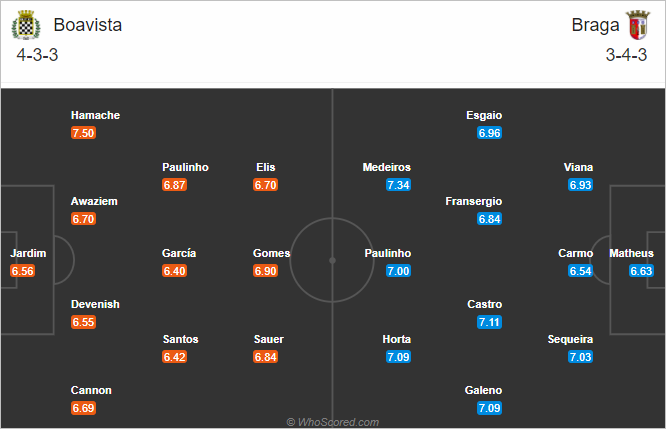Open the WhoScored.com watermark link

click(333, 422)
